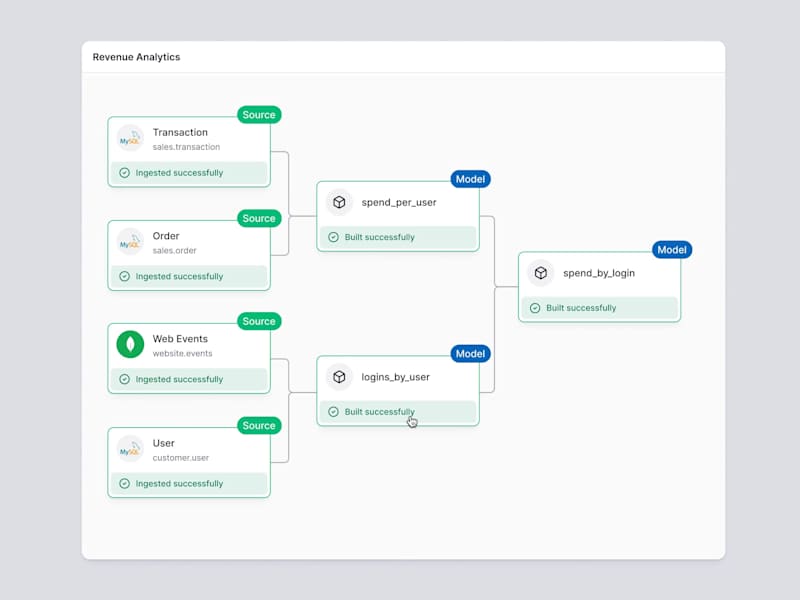Screen dimensions: 800x600
Task: Click Built successfully status on logins_by_user
Action: tap(398, 412)
